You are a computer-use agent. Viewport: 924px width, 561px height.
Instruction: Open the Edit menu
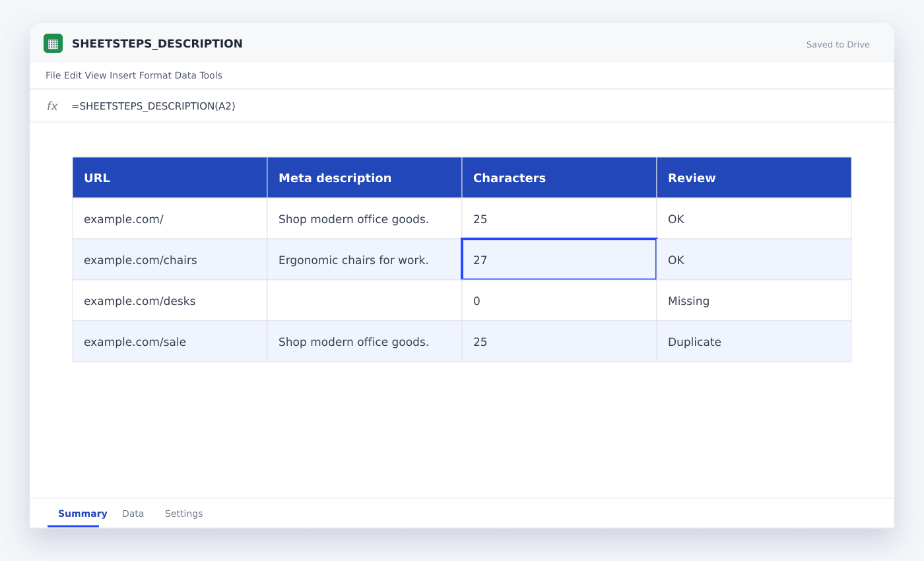point(73,75)
